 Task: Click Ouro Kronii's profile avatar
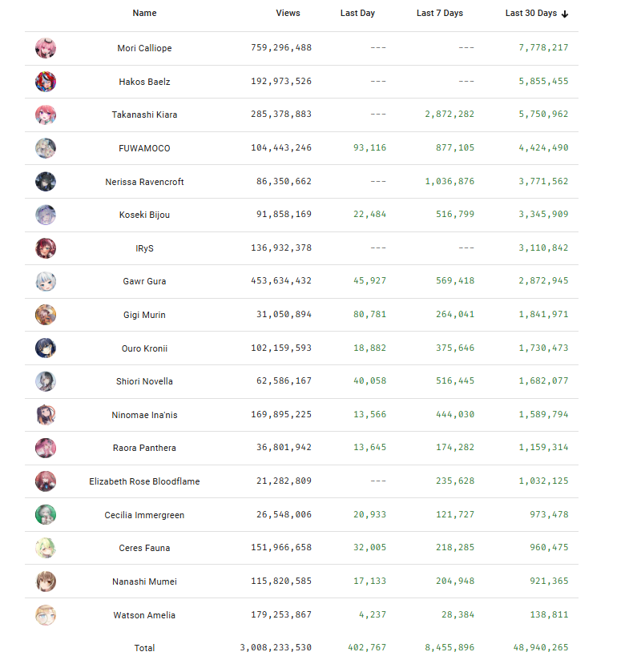46,348
